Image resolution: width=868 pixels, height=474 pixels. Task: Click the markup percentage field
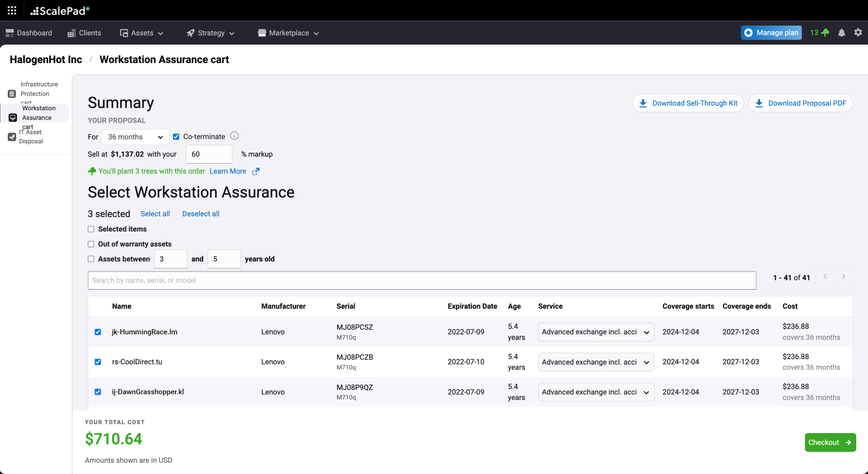[x=209, y=154]
